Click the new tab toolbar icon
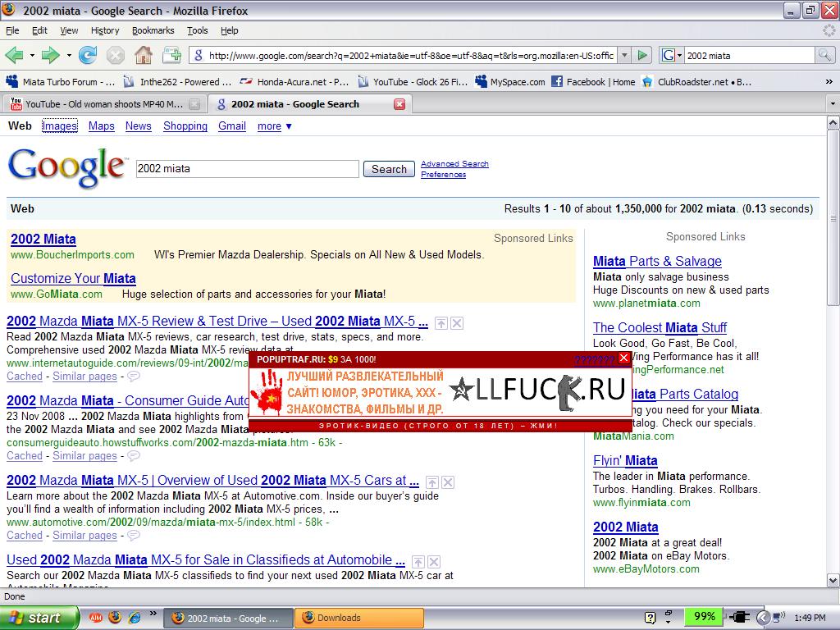 171,55
